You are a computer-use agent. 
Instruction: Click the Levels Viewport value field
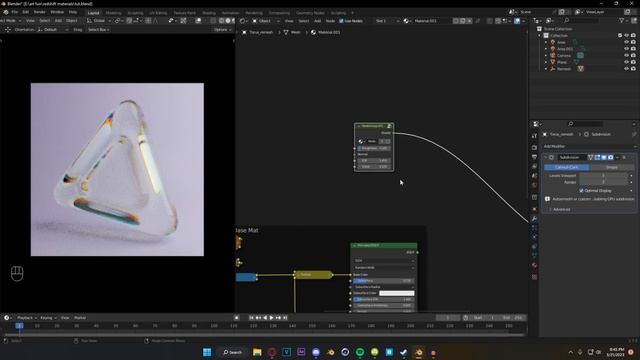point(603,176)
